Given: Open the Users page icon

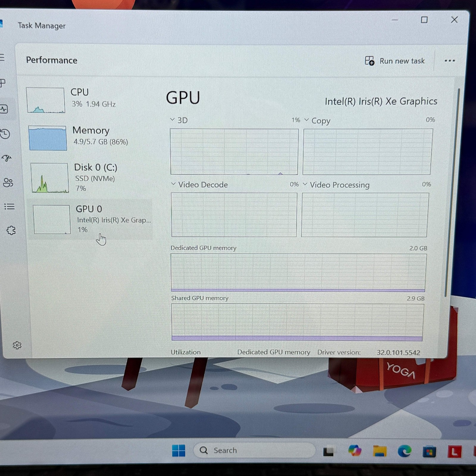Looking at the screenshot, I should click(8, 182).
